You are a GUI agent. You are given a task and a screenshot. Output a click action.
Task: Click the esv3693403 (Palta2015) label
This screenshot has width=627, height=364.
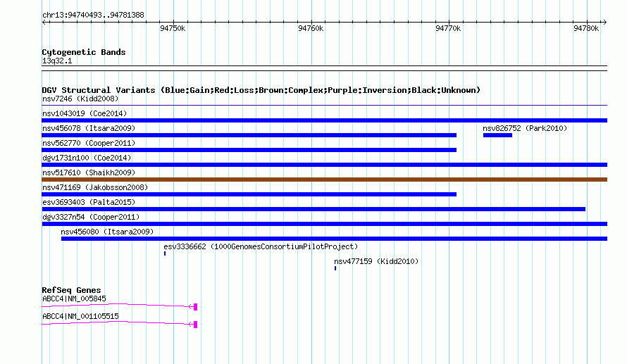coord(89,202)
